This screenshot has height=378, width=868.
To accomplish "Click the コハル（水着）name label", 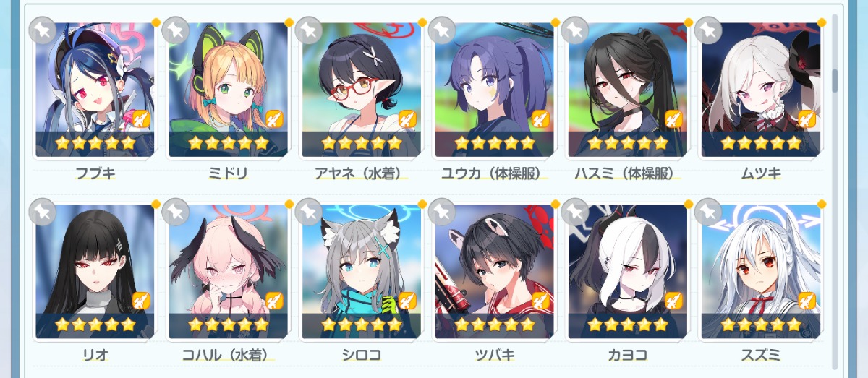I will coord(228,355).
